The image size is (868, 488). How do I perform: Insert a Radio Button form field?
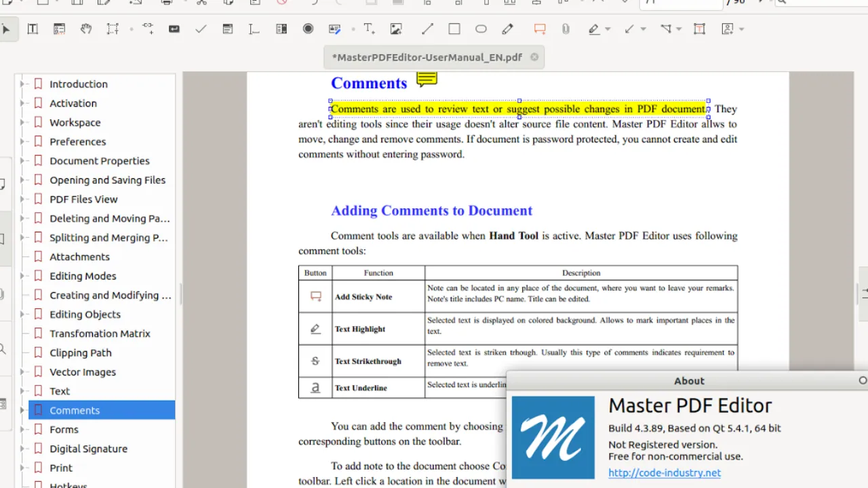(308, 29)
